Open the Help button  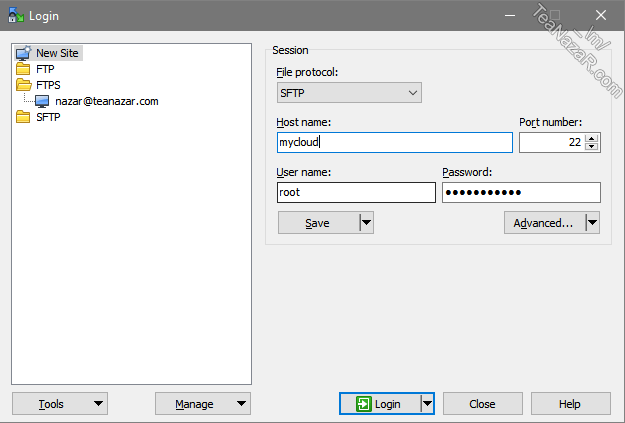[570, 404]
